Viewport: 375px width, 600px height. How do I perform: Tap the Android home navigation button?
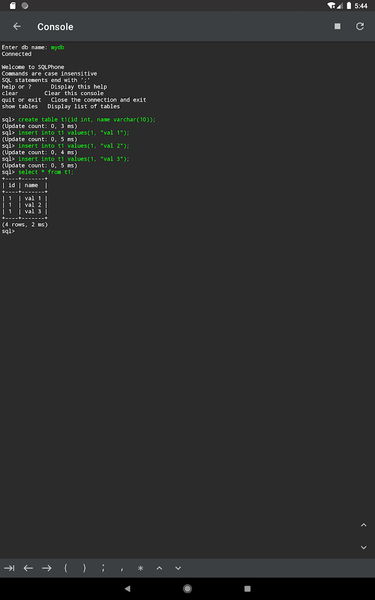[187, 589]
